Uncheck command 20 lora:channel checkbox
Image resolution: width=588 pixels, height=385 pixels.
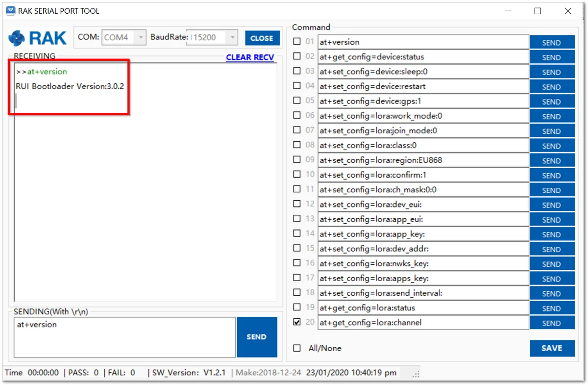point(297,322)
